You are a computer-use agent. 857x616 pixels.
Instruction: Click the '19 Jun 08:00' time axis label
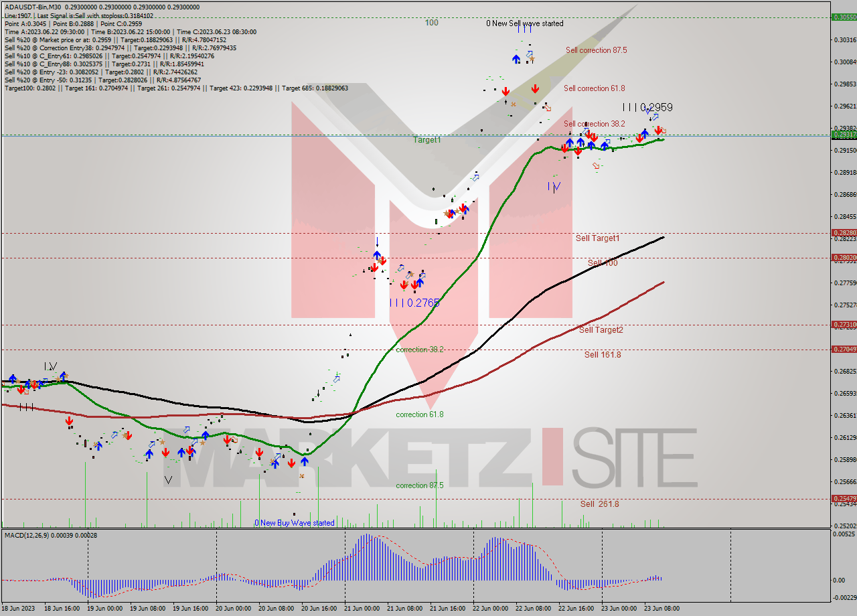pos(147,609)
